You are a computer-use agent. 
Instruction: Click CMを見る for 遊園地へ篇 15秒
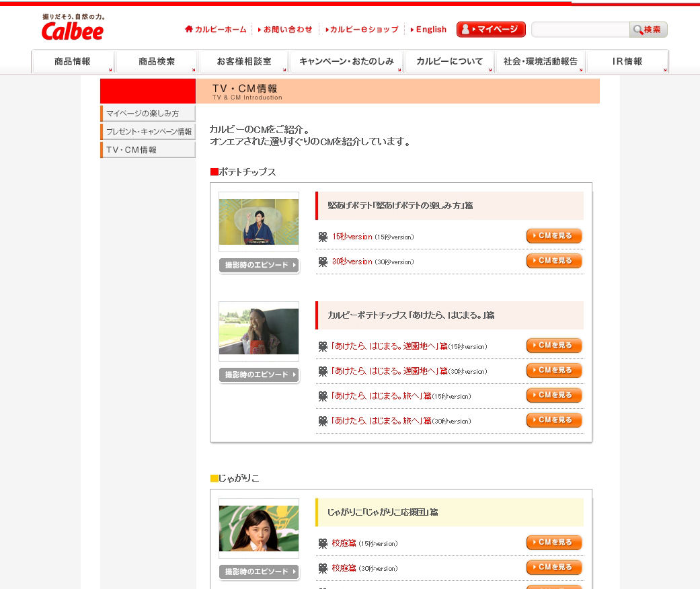tap(554, 346)
